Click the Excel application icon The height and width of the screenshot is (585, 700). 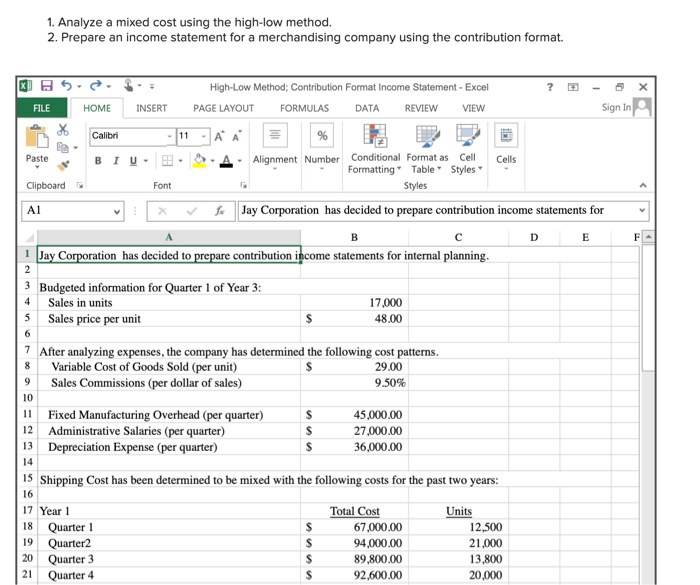[x=26, y=85]
